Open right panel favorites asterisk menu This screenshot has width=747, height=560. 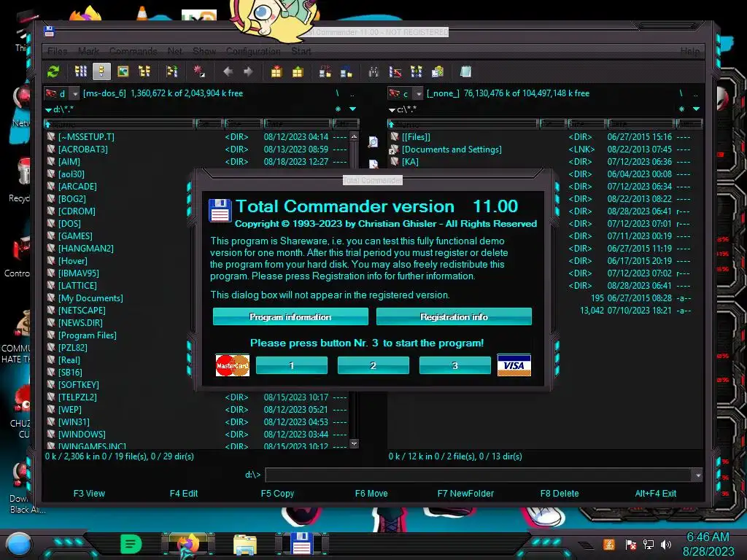click(682, 109)
